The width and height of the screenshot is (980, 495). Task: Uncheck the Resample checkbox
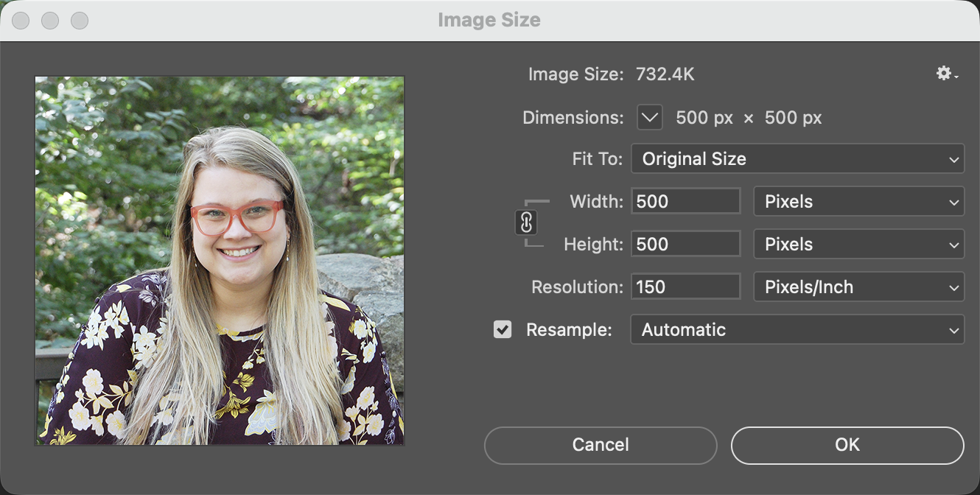point(503,330)
